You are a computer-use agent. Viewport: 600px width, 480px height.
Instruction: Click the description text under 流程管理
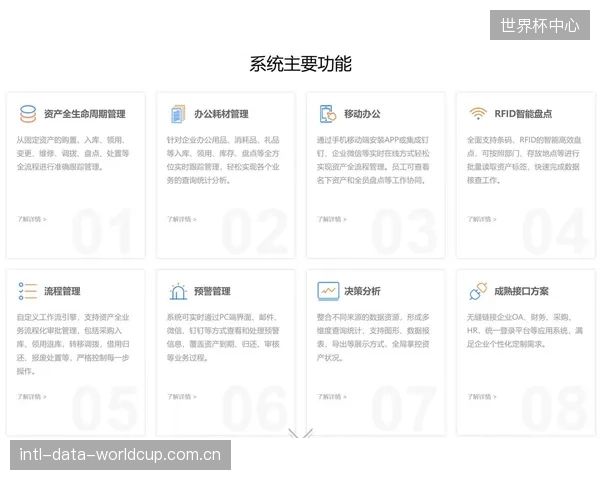click(x=73, y=344)
